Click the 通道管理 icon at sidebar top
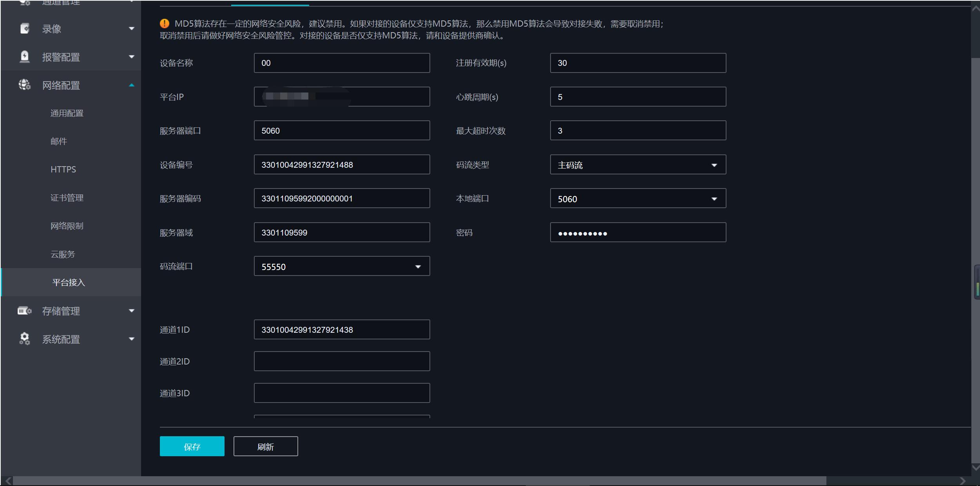 (x=25, y=3)
